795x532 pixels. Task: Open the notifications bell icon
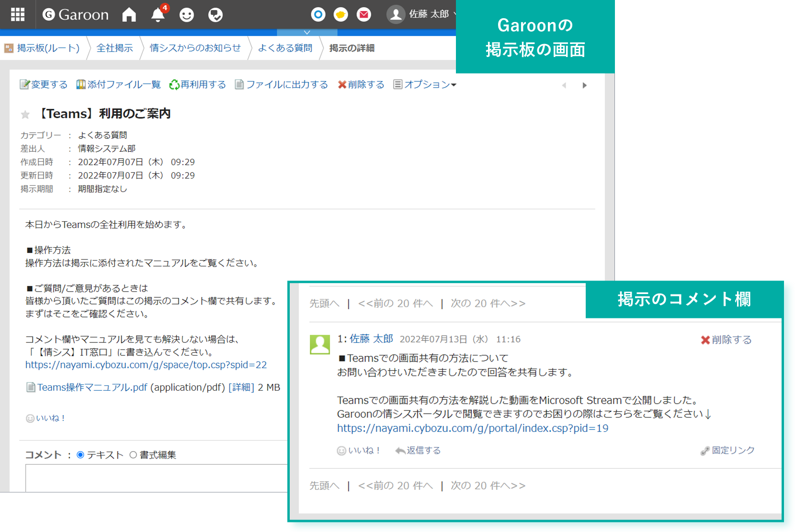coord(158,15)
